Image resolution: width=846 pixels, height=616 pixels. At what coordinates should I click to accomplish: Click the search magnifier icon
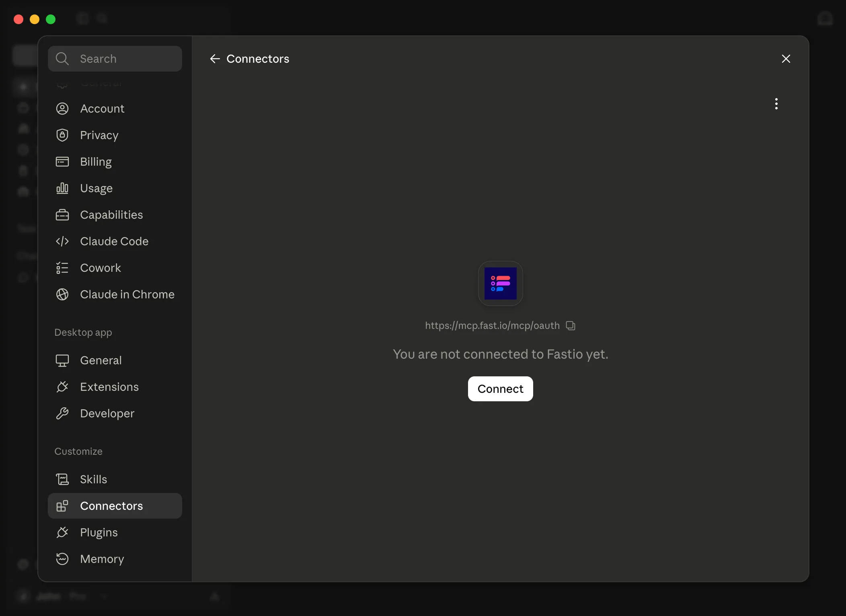coord(62,59)
